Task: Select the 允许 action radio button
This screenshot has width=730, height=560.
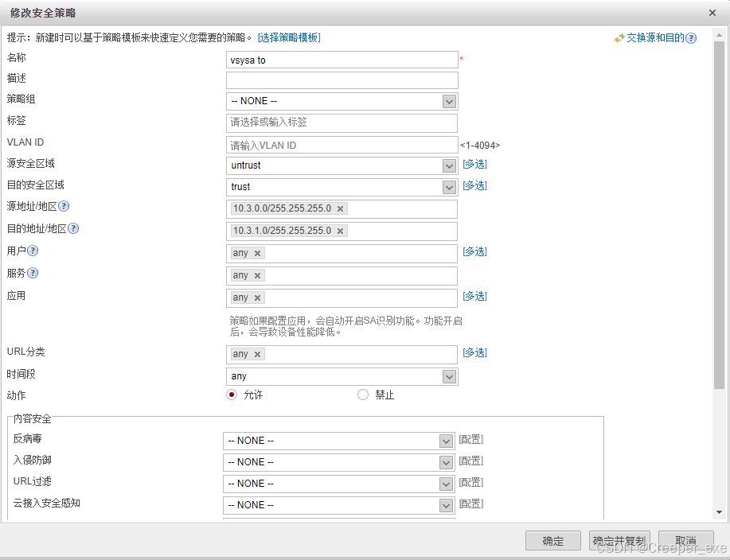Action: 232,395
